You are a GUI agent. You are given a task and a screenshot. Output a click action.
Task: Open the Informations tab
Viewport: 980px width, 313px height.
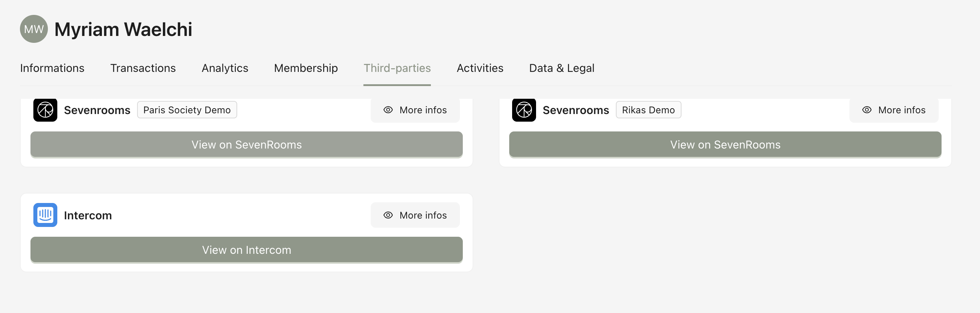52,68
